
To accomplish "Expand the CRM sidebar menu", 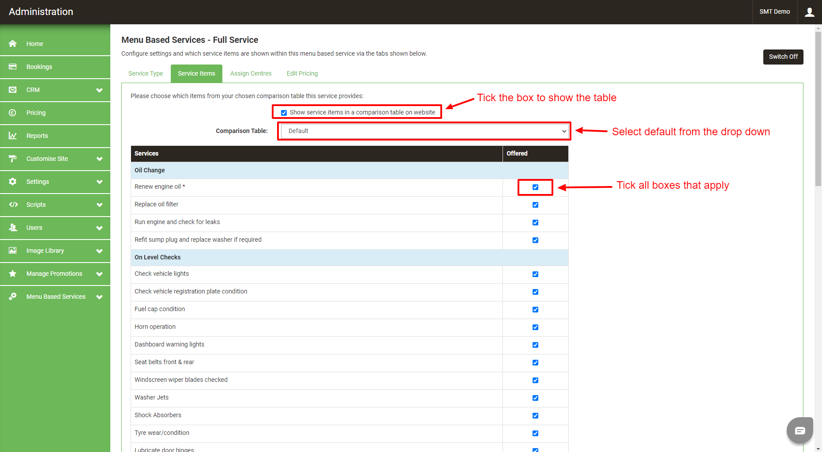I will (x=99, y=90).
